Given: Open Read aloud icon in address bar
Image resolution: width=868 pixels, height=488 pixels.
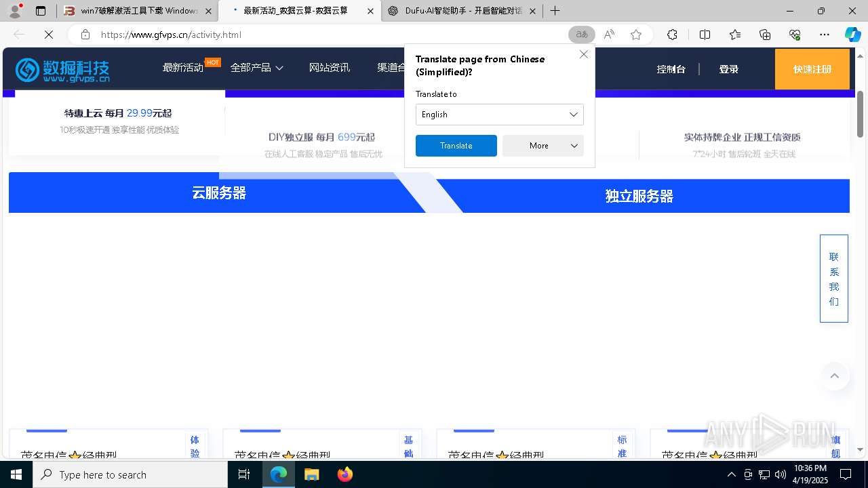Looking at the screenshot, I should tap(609, 35).
